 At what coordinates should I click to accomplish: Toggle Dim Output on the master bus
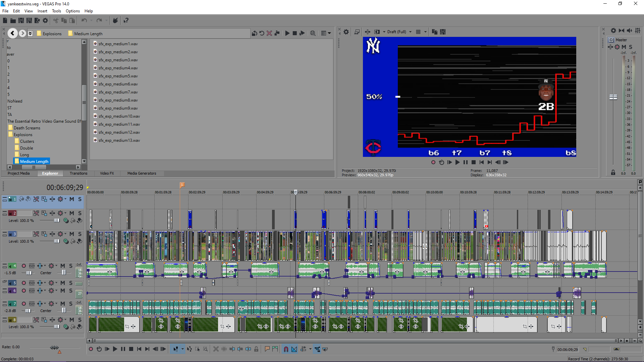point(630,31)
